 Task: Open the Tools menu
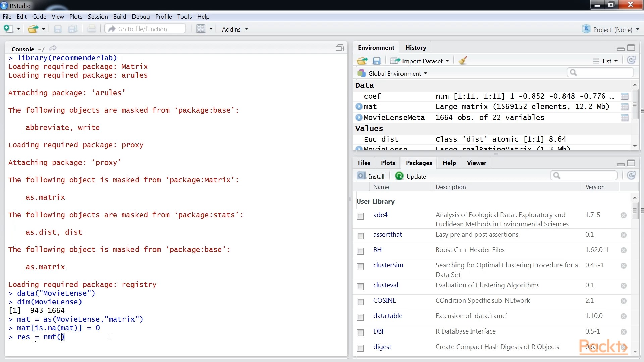point(184,16)
